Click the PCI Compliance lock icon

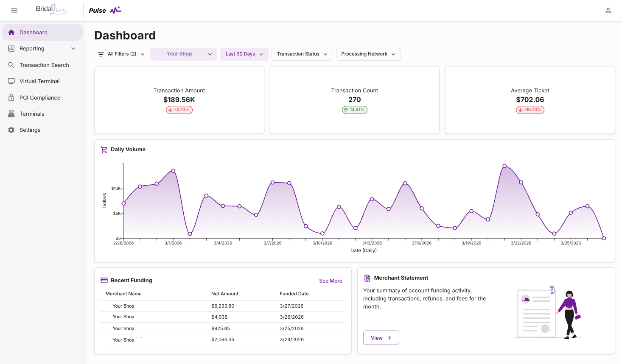pos(11,97)
